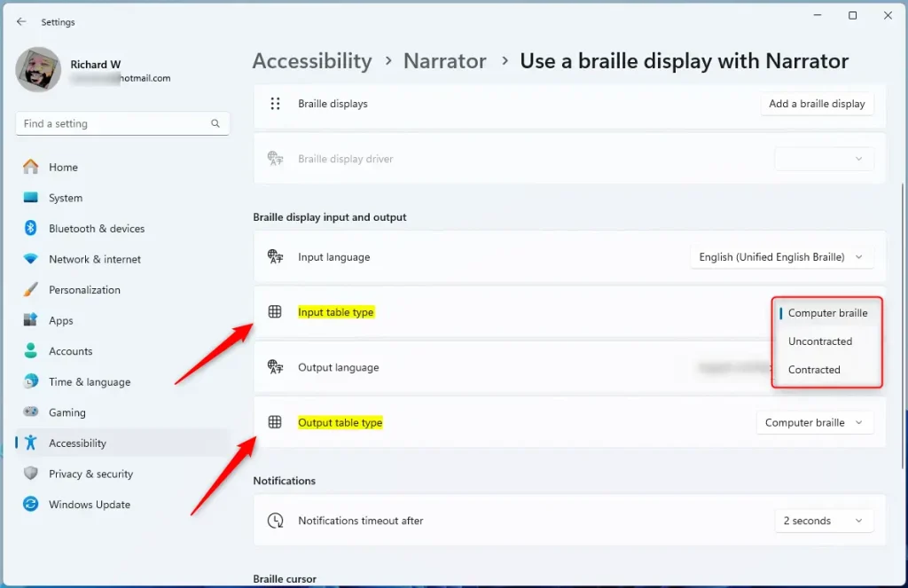Click the Personalization paintbrush icon
The image size is (908, 588).
[x=31, y=290]
